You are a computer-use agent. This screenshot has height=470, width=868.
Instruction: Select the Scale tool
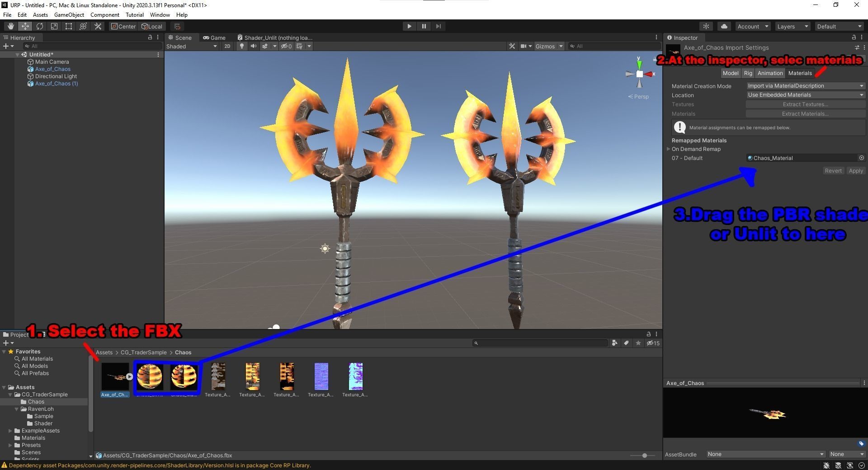[x=54, y=26]
